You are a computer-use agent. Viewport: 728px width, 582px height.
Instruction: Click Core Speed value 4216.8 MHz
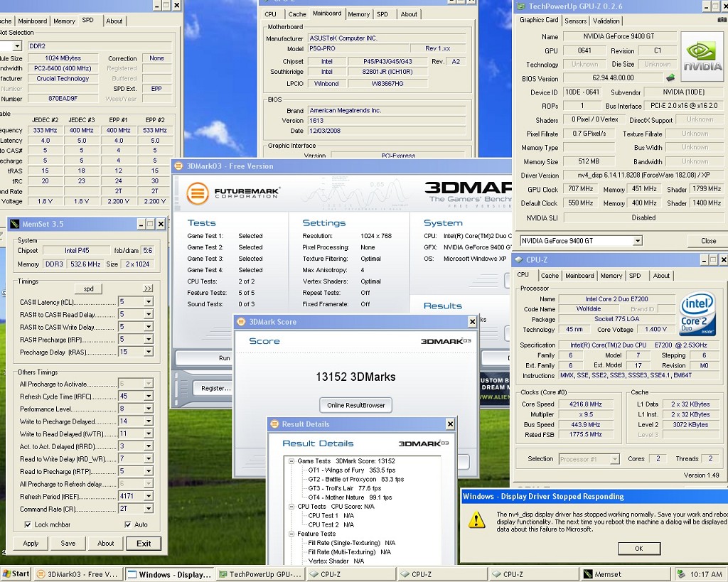586,404
